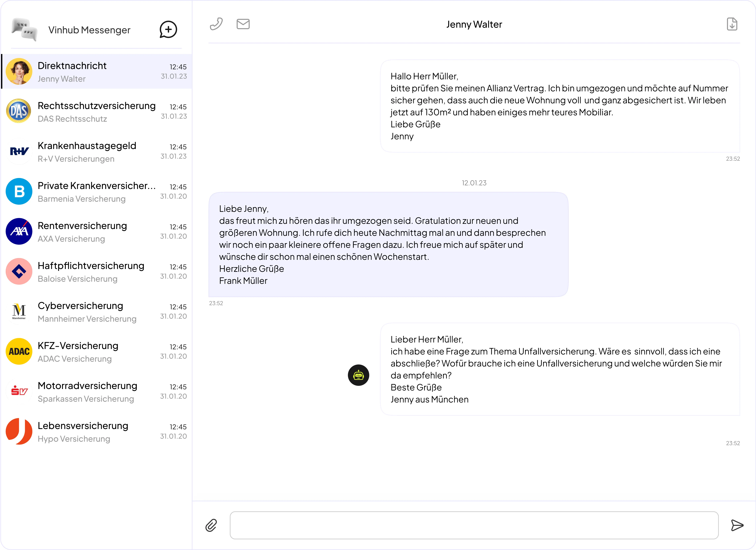This screenshot has width=756, height=550.
Task: Call Jenny Walter via phone icon
Action: coord(216,24)
